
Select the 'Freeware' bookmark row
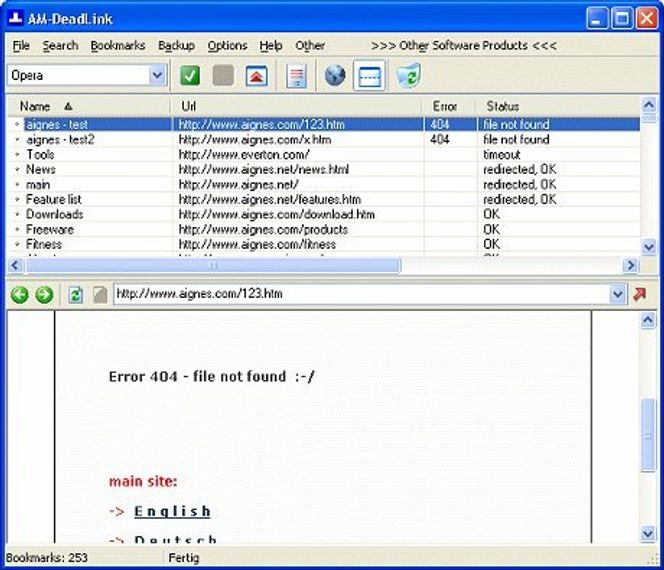pyautogui.click(x=324, y=230)
